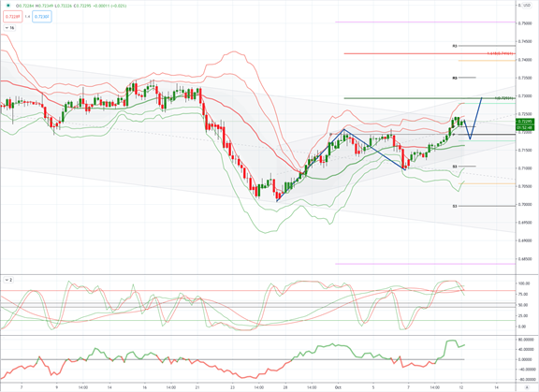This screenshot has height=392, width=539.
Task: Click the 21 date label on time axis
Action: point(197,387)
